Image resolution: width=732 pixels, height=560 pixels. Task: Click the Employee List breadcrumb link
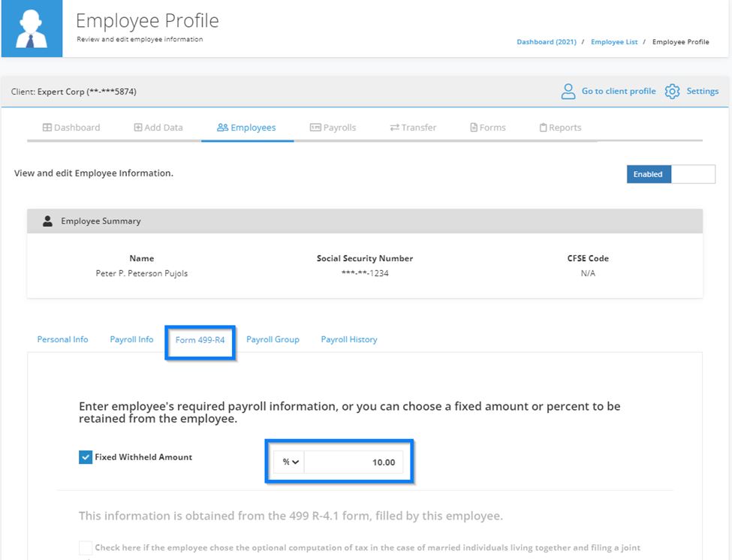pyautogui.click(x=614, y=42)
